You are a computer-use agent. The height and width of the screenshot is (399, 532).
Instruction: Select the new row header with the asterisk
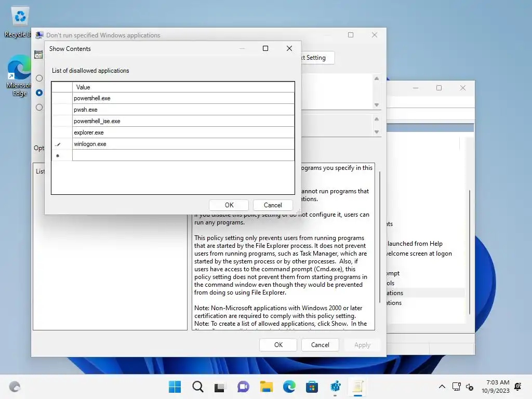pos(62,155)
